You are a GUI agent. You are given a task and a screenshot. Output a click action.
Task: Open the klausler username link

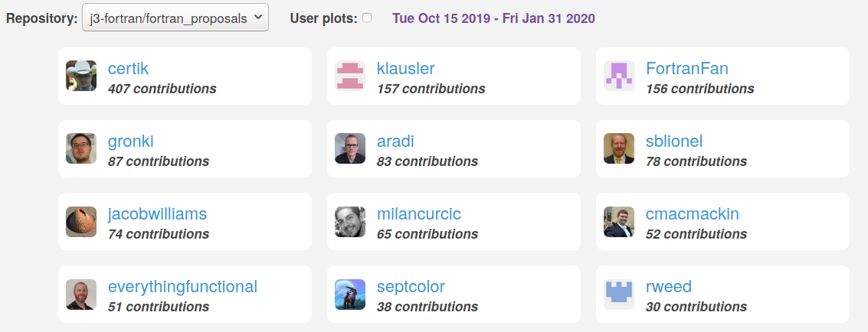click(406, 69)
